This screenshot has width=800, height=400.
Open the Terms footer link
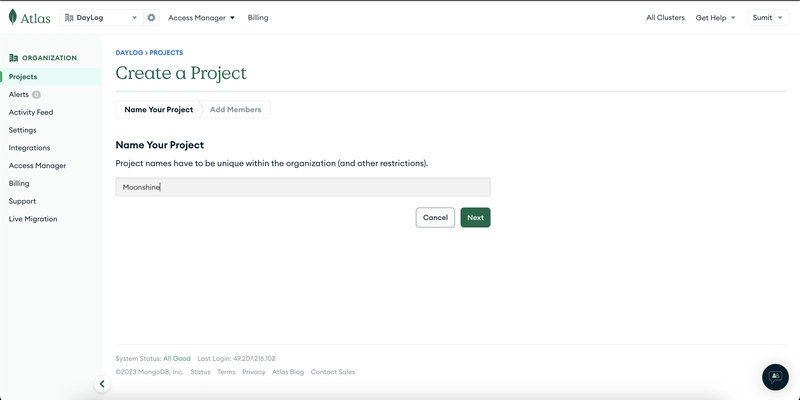pyautogui.click(x=226, y=372)
